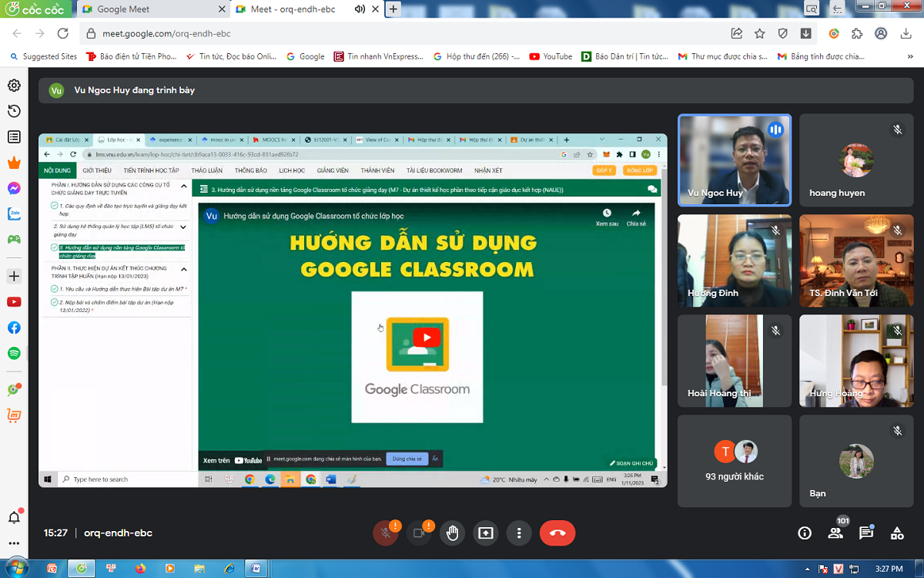924x578 pixels.
Task: Show everyone participants panel
Action: coord(835,533)
